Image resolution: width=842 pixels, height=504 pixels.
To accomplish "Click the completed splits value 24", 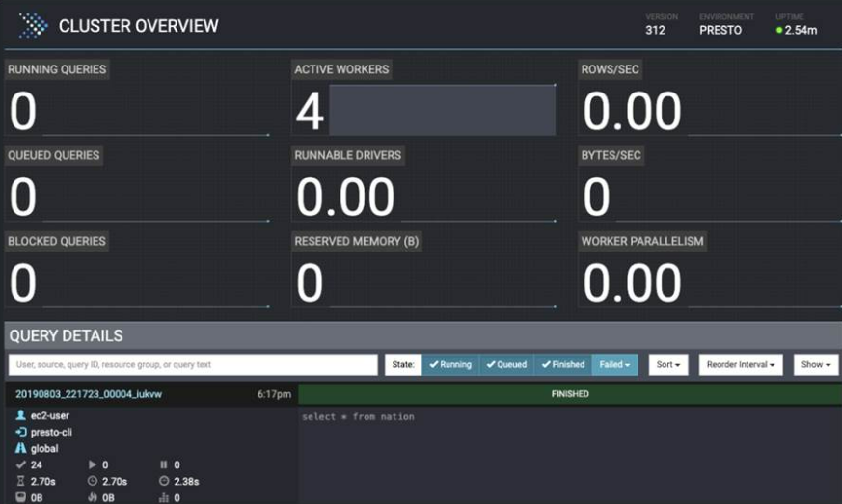I will [x=37, y=464].
